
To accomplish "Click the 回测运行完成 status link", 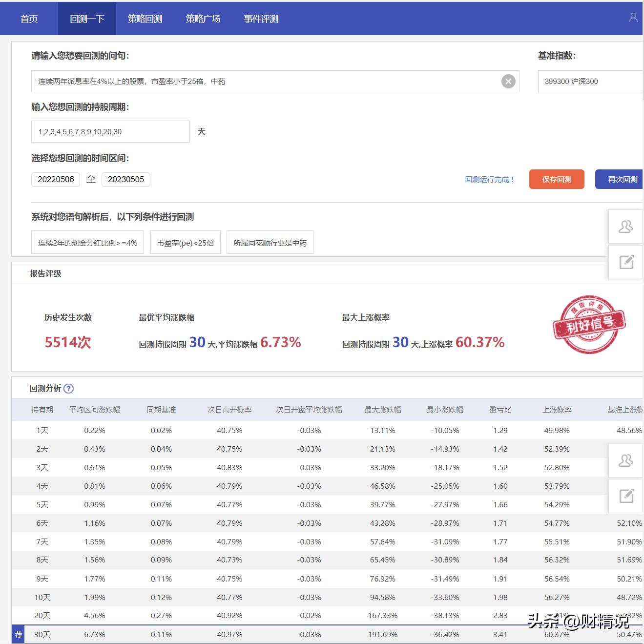I will (x=490, y=179).
